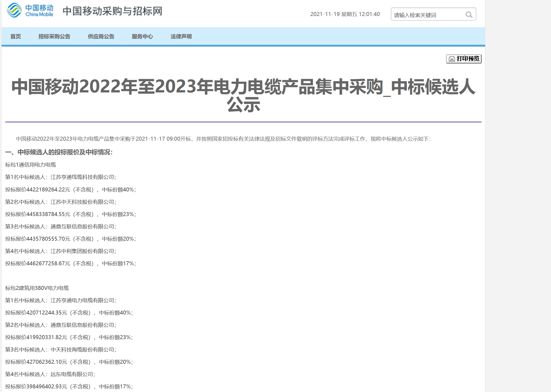The height and width of the screenshot is (392, 551).
Task: Click the bid price 398496402.93元 line
Action: (69, 387)
